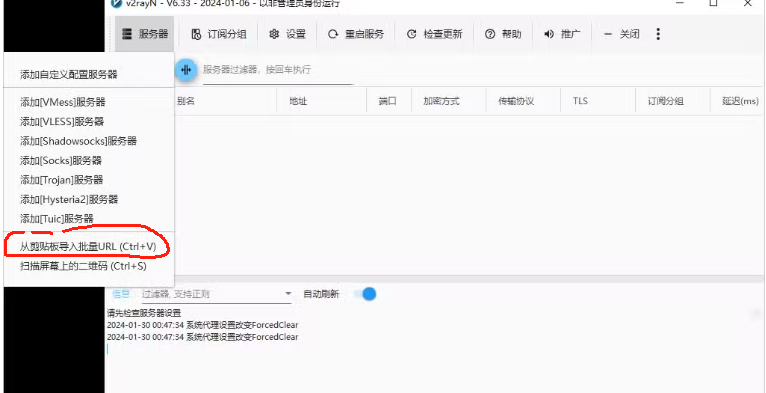Click the 信息 info label
Screen dimensions: 766x393
[121, 294]
